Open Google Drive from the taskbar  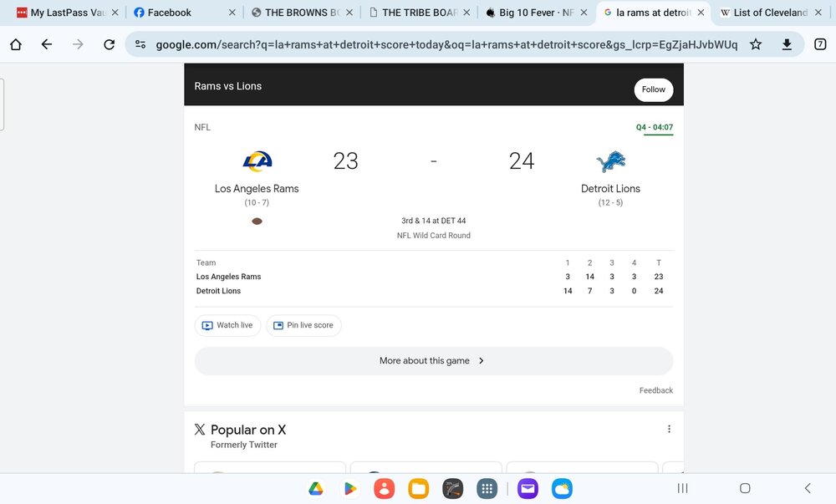tap(316, 488)
